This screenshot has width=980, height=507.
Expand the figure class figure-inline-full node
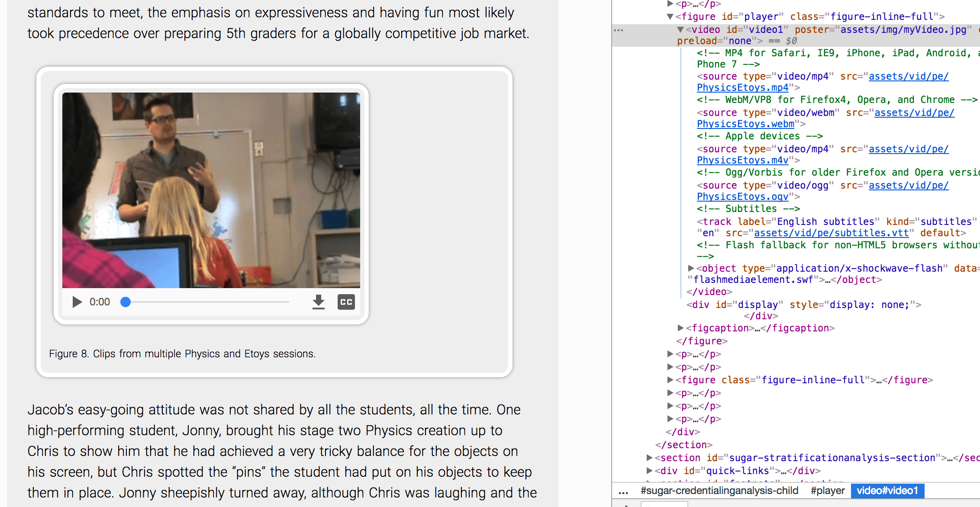coord(670,380)
